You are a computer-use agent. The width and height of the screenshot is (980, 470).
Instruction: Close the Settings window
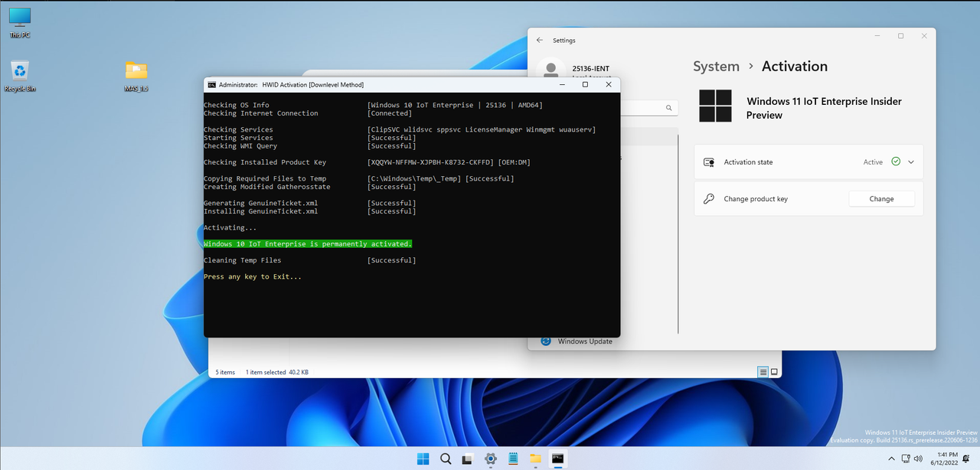(x=924, y=36)
